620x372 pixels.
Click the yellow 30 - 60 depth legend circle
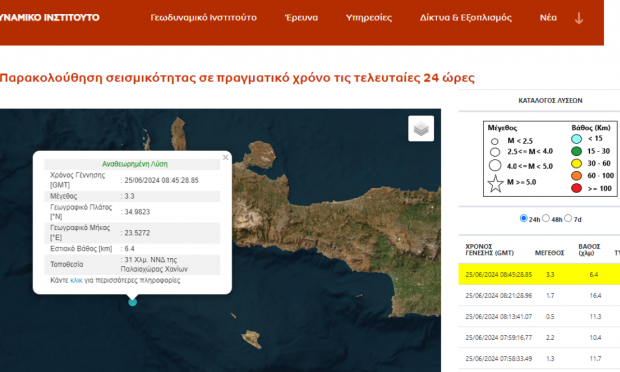pos(577,163)
